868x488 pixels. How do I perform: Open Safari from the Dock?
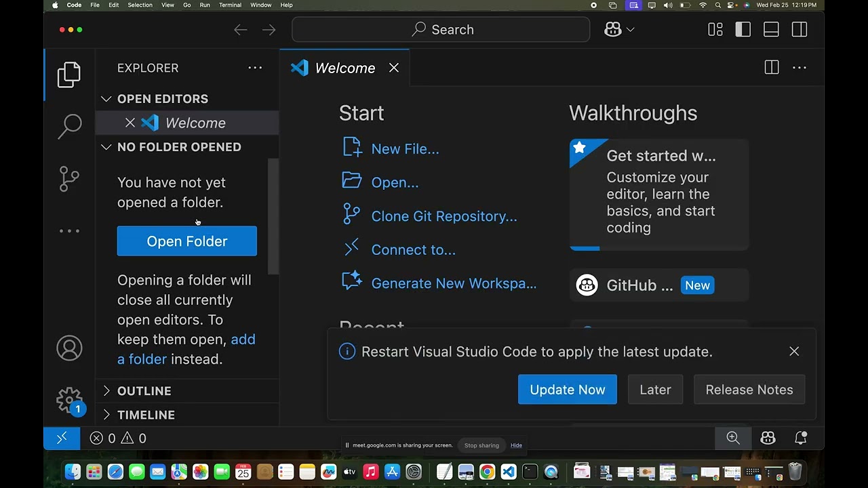pos(115,472)
